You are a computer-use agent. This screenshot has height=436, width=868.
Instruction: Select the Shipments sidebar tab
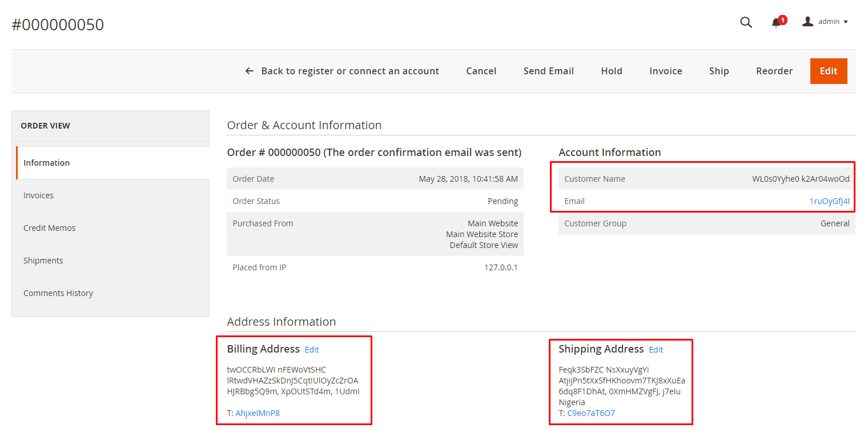coord(43,261)
